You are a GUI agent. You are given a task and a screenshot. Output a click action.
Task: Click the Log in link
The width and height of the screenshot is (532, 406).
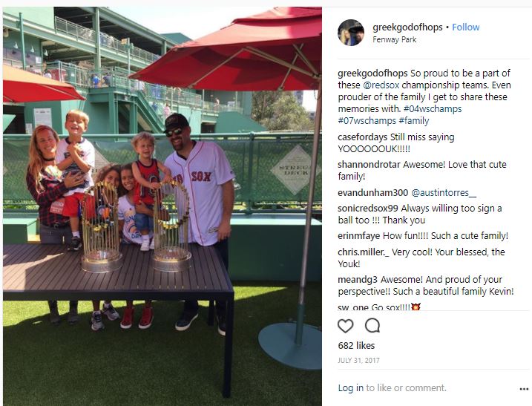pyautogui.click(x=350, y=387)
